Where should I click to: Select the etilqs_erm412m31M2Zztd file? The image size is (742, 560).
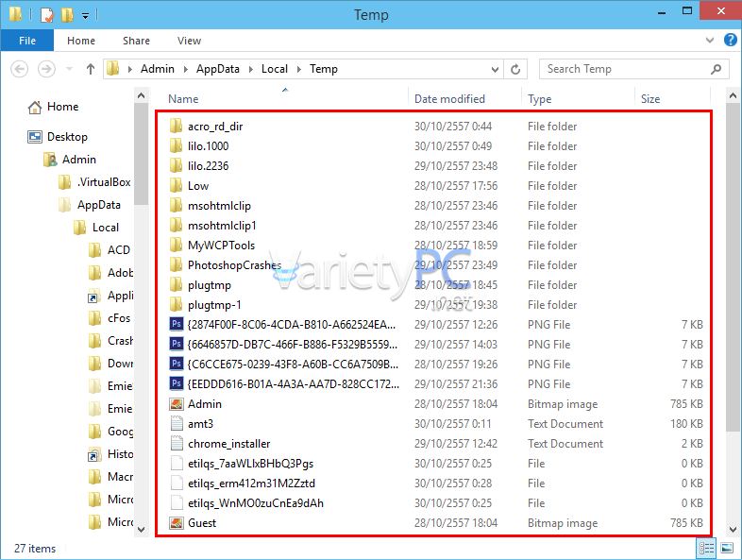tap(242, 484)
